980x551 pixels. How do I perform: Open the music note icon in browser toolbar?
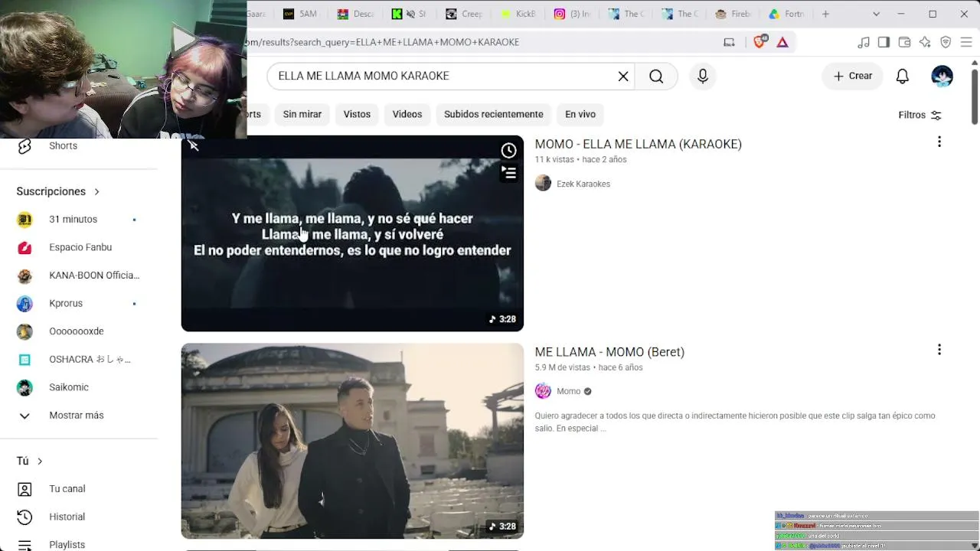point(864,42)
